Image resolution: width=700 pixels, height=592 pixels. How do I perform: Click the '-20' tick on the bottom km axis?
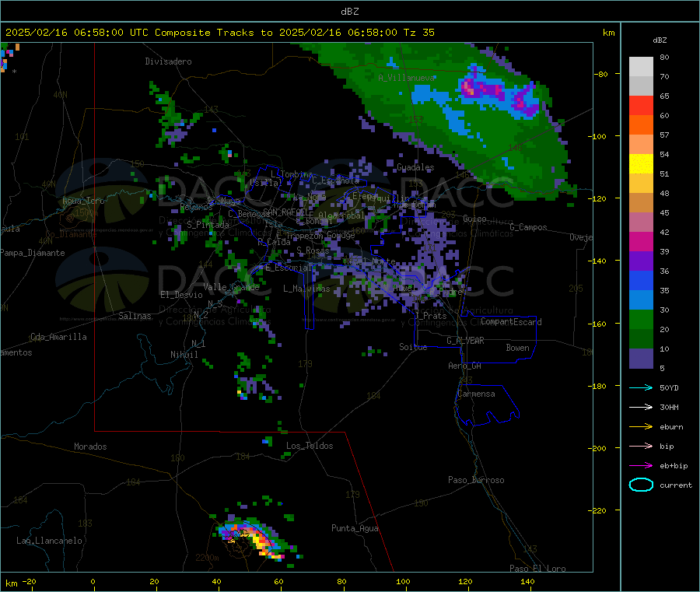pos(29,581)
